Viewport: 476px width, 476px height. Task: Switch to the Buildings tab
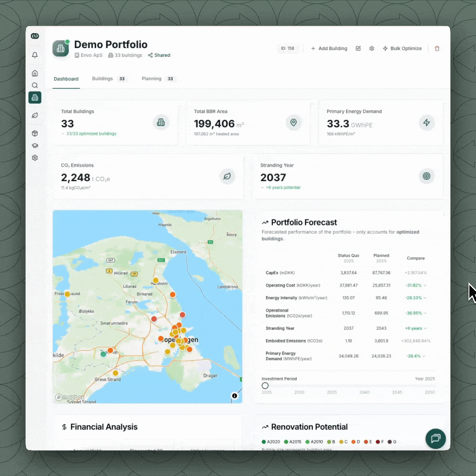[103, 79]
